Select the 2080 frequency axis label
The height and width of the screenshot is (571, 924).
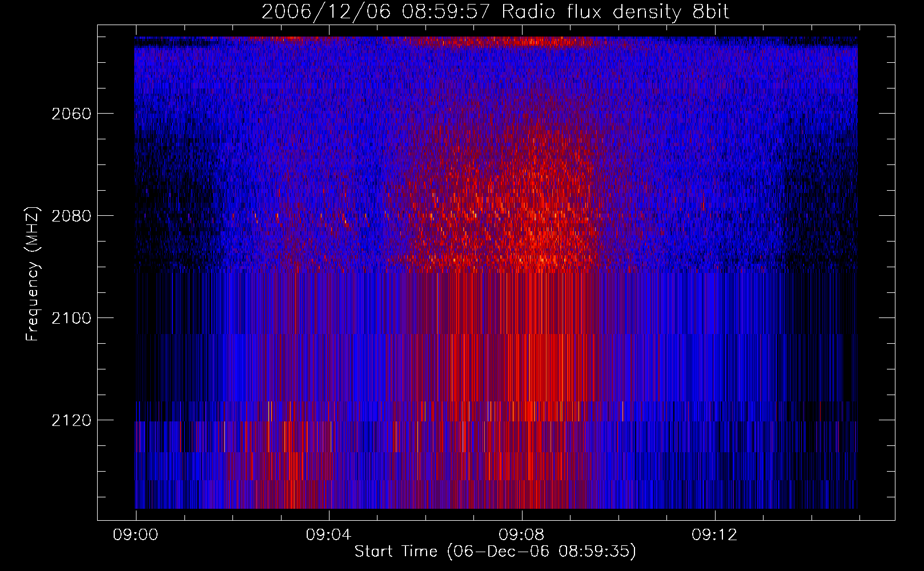[71, 216]
